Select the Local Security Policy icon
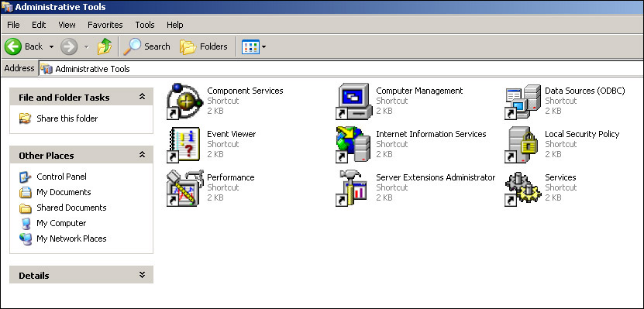Image resolution: width=644 pixels, height=309 pixels. click(523, 145)
